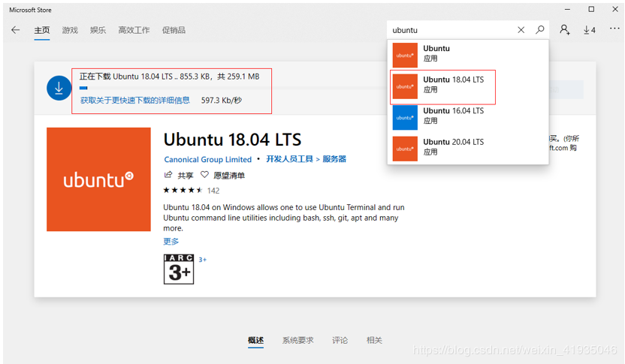Image resolution: width=625 pixels, height=364 pixels.
Task: Focus the search field containing ubuntu
Action: tap(452, 30)
